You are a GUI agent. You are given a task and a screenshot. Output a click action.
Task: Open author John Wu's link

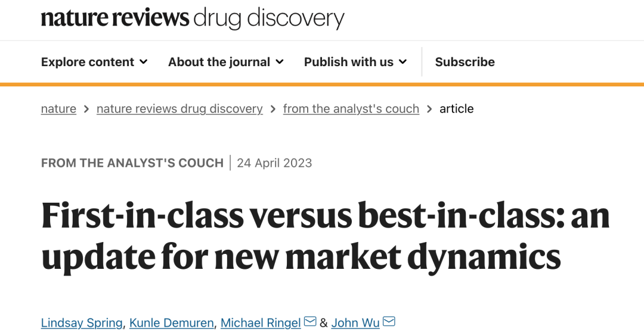(355, 323)
